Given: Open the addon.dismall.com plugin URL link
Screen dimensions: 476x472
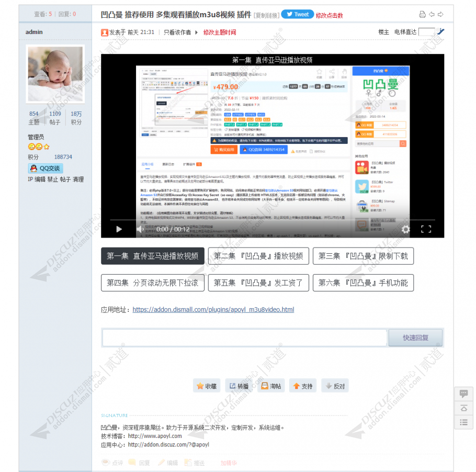Looking at the screenshot, I should (x=213, y=309).
